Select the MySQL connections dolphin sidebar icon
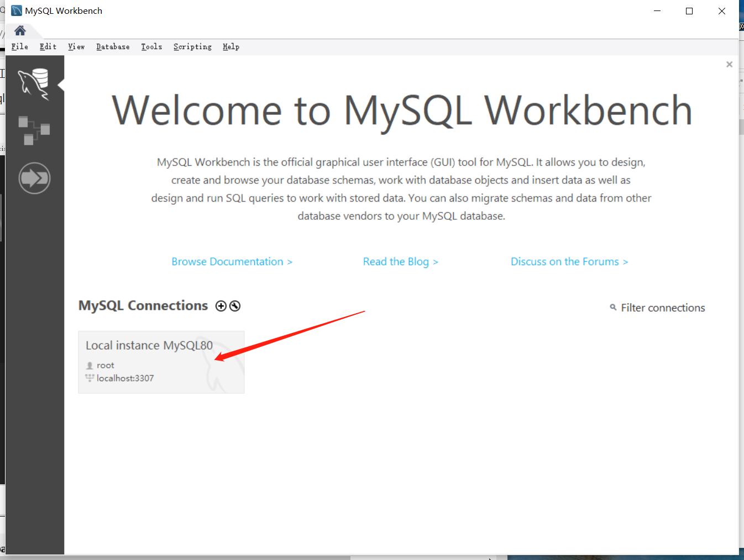This screenshot has height=560, width=744. 34,84
